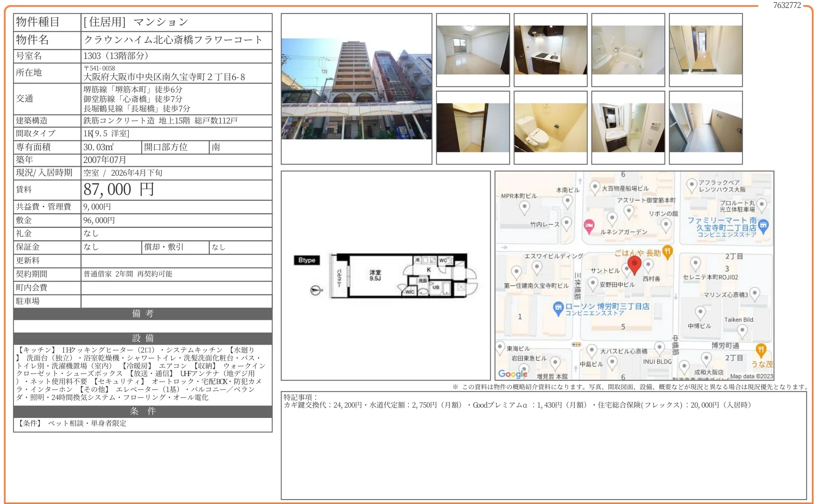Click the 設備 section header
The height and width of the screenshot is (504, 819).
point(143,338)
